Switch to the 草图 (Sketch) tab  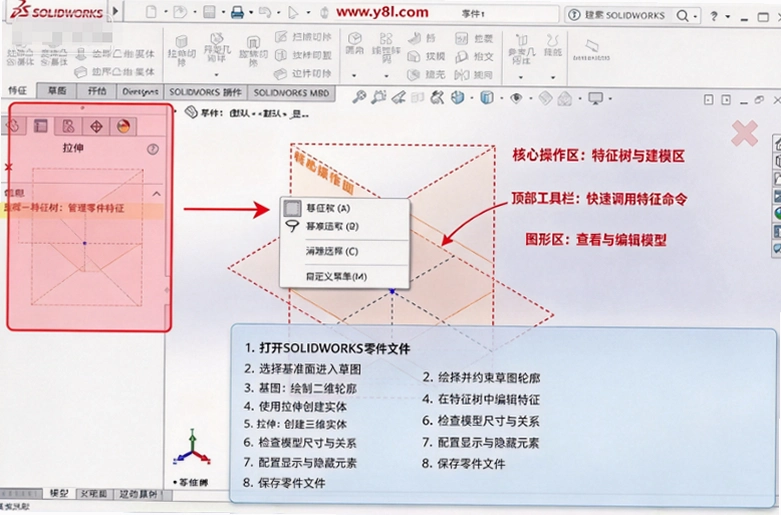click(57, 91)
